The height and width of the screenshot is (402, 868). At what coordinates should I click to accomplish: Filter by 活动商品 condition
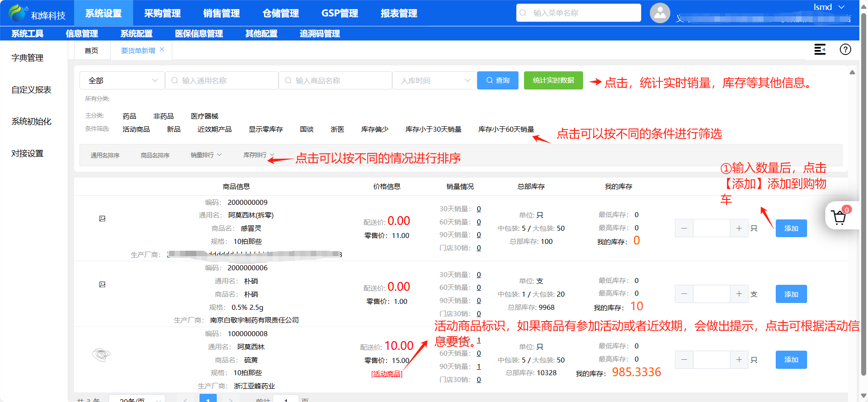click(136, 129)
